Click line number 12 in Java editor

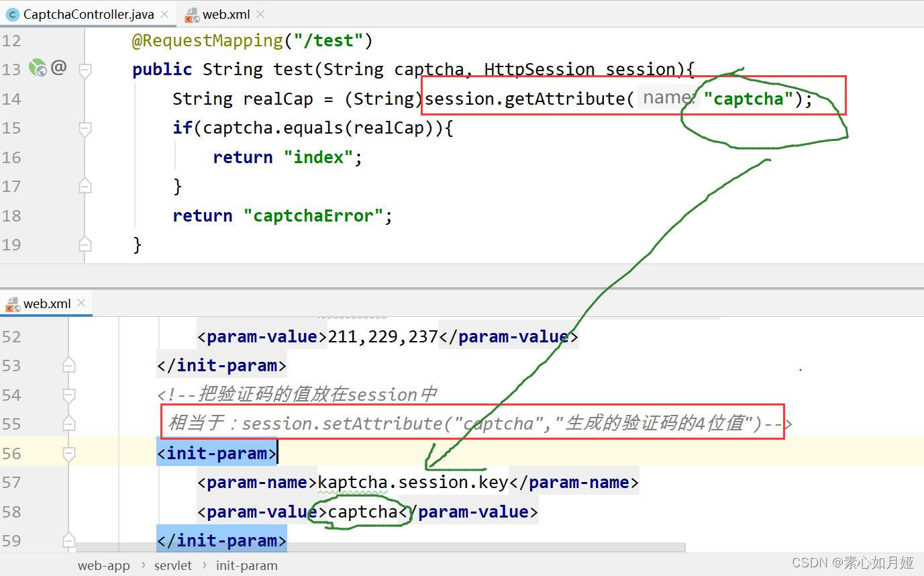pos(11,41)
